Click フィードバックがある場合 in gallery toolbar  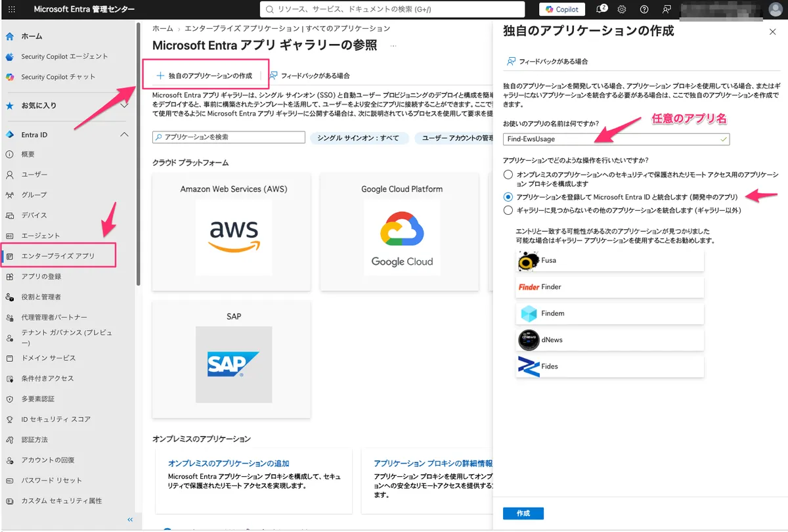[309, 76]
